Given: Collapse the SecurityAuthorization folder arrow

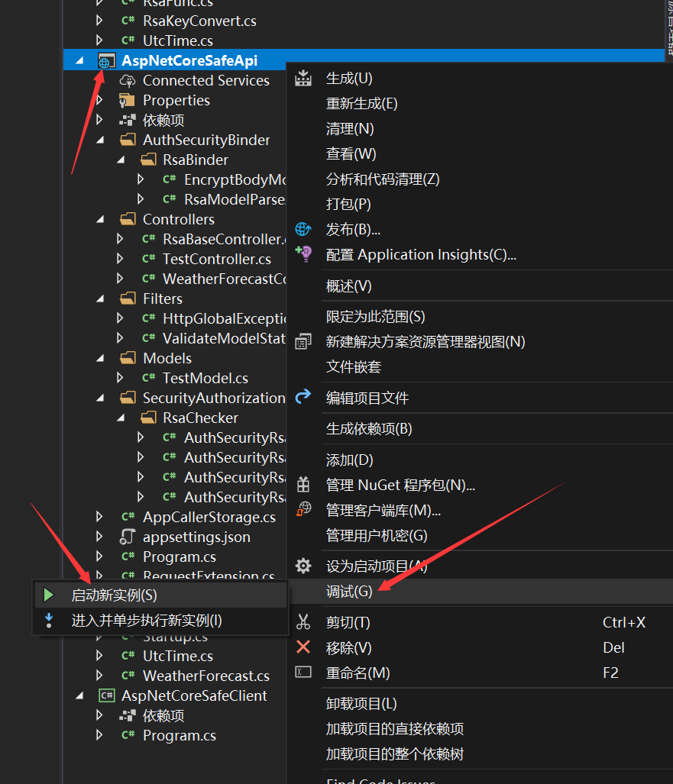Looking at the screenshot, I should [x=100, y=398].
